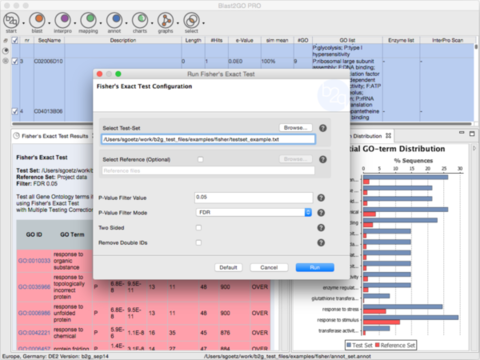The height and width of the screenshot is (360, 480).
Task: Reset settings with the Default button
Action: [228, 267]
